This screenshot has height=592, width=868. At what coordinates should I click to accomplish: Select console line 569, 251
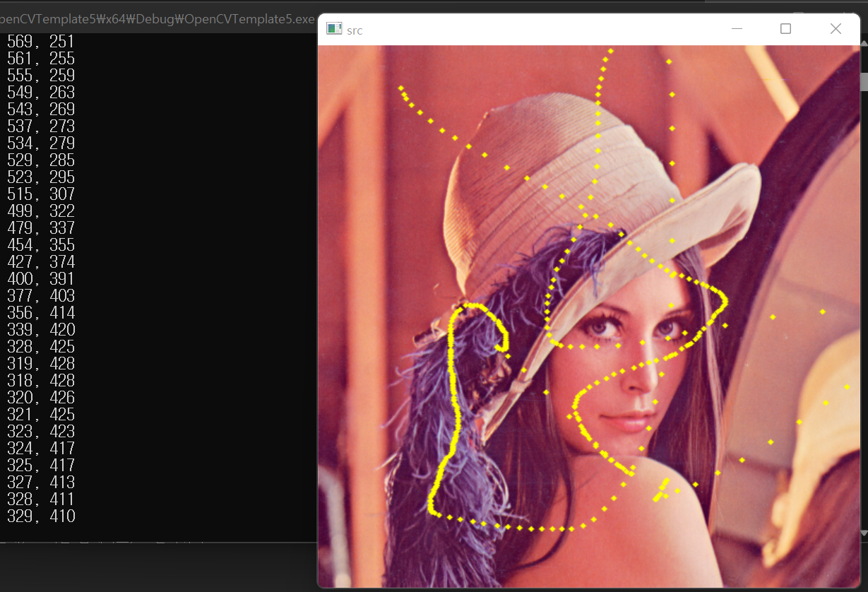40,42
